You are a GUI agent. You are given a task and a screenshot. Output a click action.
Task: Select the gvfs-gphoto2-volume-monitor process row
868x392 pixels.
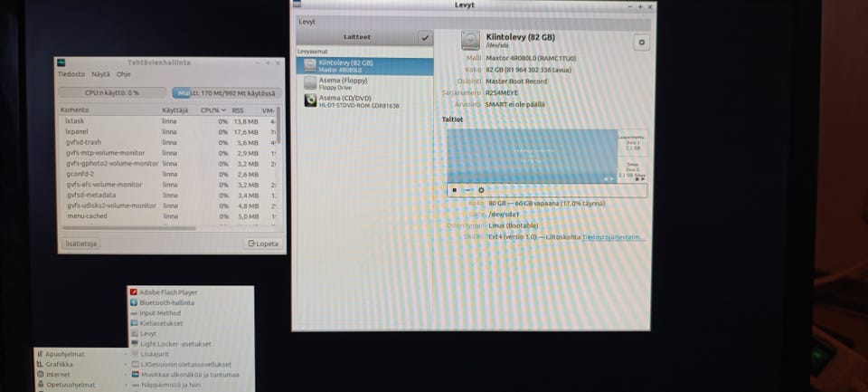coord(167,164)
